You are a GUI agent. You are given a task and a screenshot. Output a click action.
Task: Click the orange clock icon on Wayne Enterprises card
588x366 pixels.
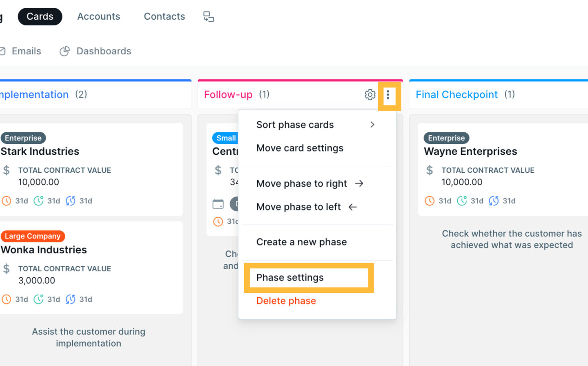point(430,201)
